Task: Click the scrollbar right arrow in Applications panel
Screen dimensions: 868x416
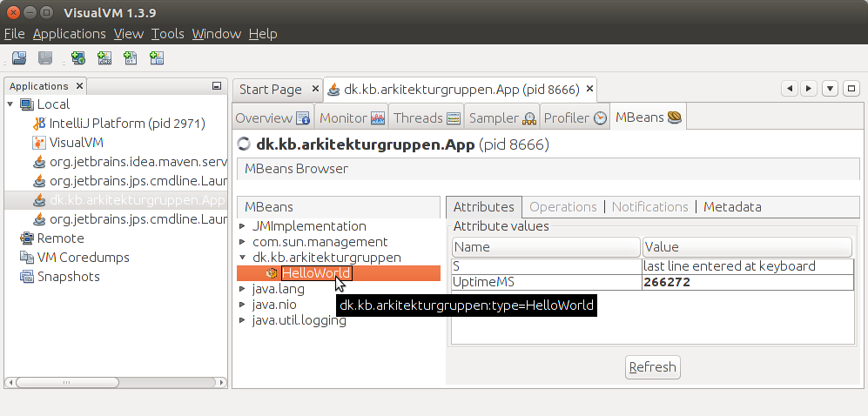Action: pyautogui.click(x=221, y=382)
